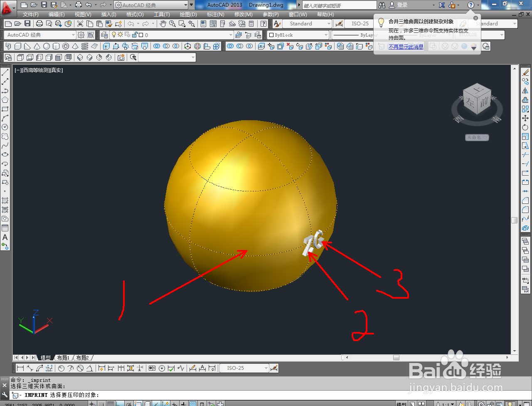The image size is (532, 406).
Task: Click the keyword search input field
Action: tap(340, 5)
